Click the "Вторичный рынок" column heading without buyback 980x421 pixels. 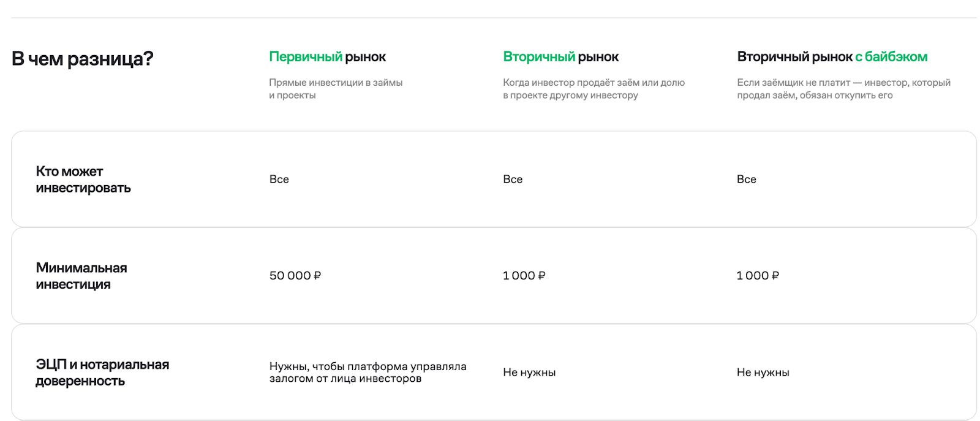coord(560,57)
